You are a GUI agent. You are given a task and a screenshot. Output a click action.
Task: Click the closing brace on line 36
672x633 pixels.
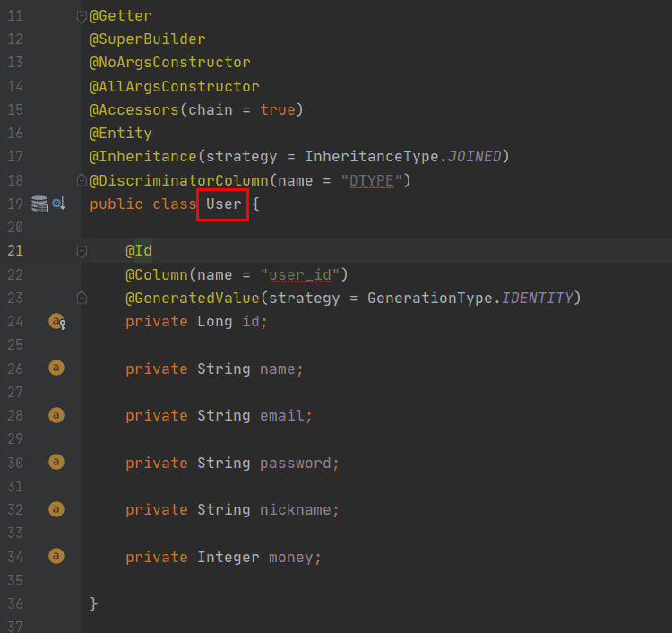tap(94, 603)
